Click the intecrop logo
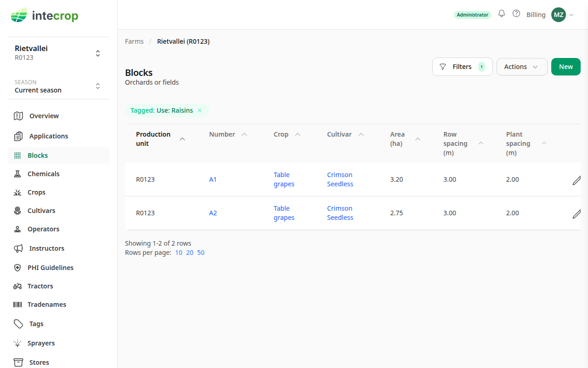This screenshot has height=368, width=588. 45,16
